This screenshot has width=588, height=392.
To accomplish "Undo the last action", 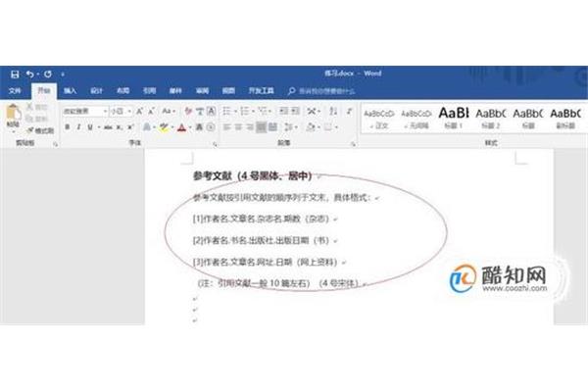I will coord(30,74).
